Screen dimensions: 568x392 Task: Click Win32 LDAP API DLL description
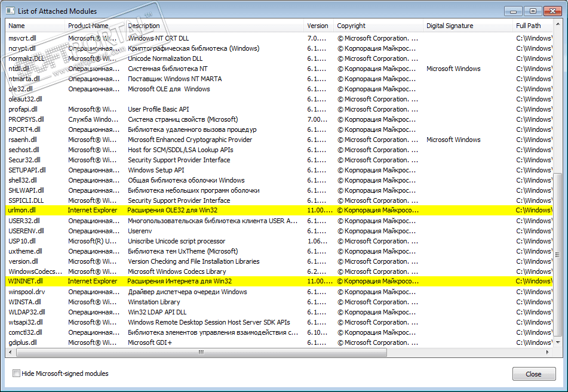157,312
